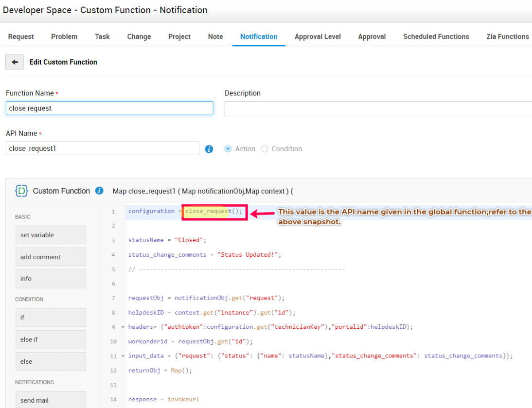The width and height of the screenshot is (532, 408).
Task: Focus the API Name input field
Action: (x=102, y=148)
